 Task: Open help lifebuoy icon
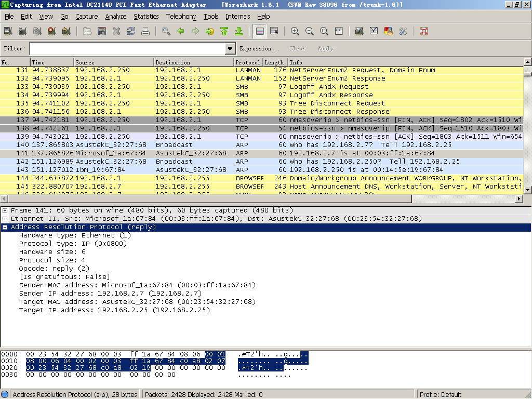point(424,31)
